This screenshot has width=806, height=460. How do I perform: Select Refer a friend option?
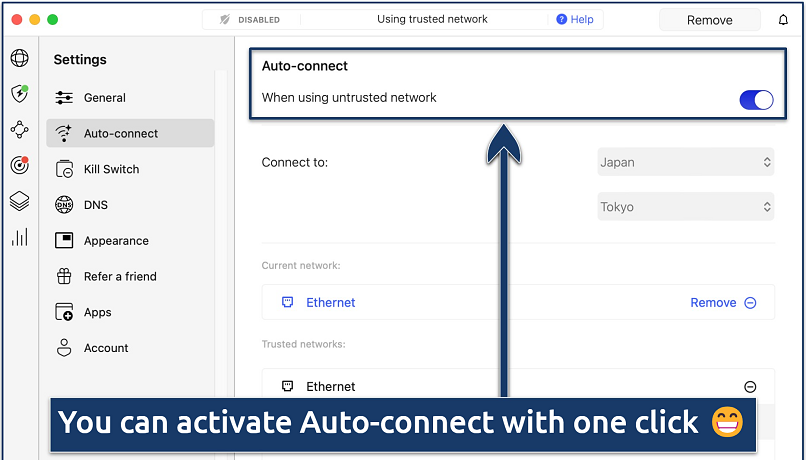[120, 276]
